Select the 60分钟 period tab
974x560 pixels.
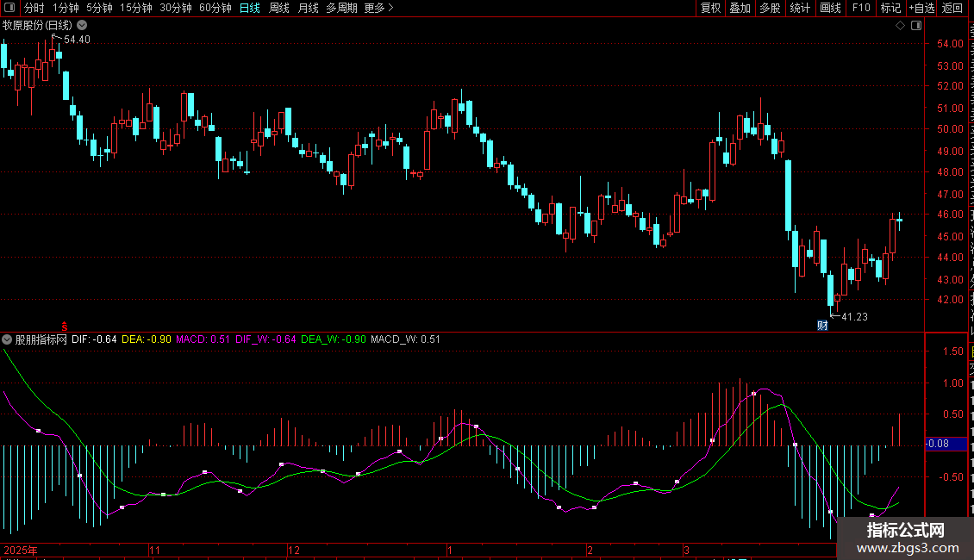[x=215, y=8]
